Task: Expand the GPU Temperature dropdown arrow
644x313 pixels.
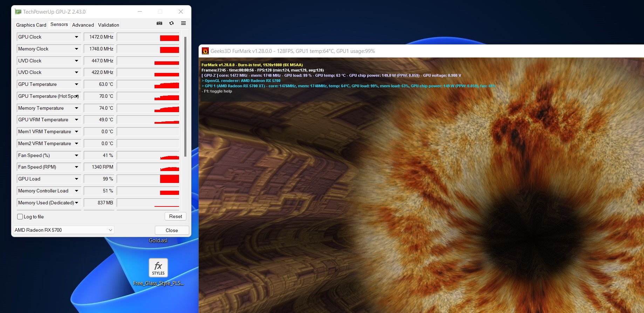Action: click(76, 84)
